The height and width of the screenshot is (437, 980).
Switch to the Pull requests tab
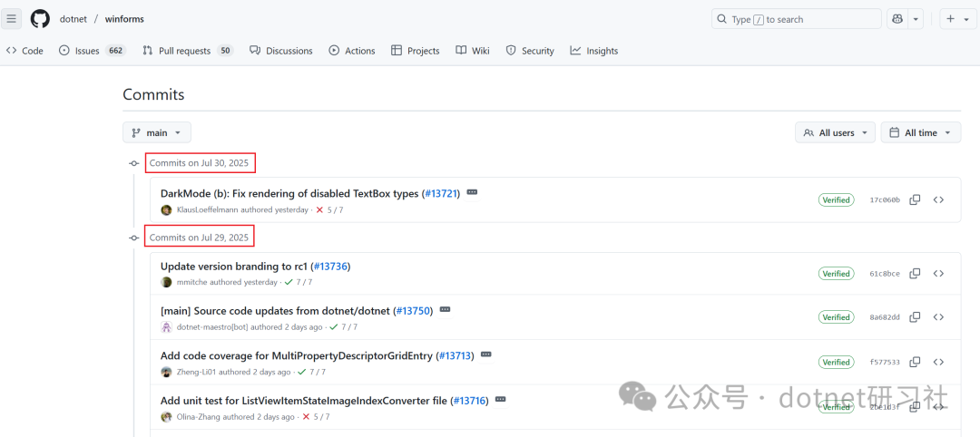click(187, 51)
